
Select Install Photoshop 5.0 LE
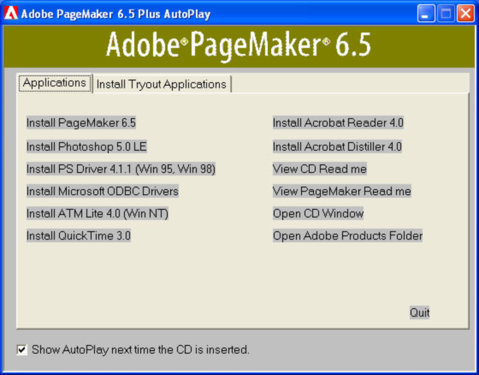click(x=86, y=147)
